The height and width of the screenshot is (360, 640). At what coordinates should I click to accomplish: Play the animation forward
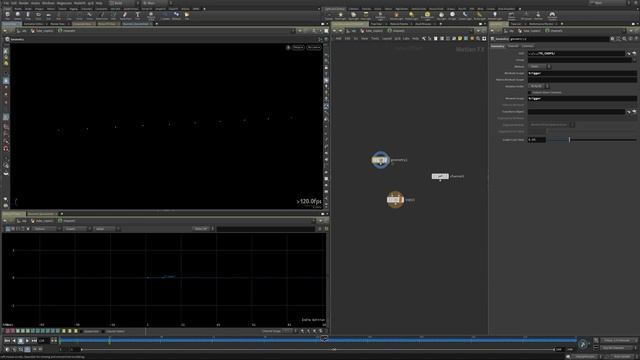pos(27,340)
